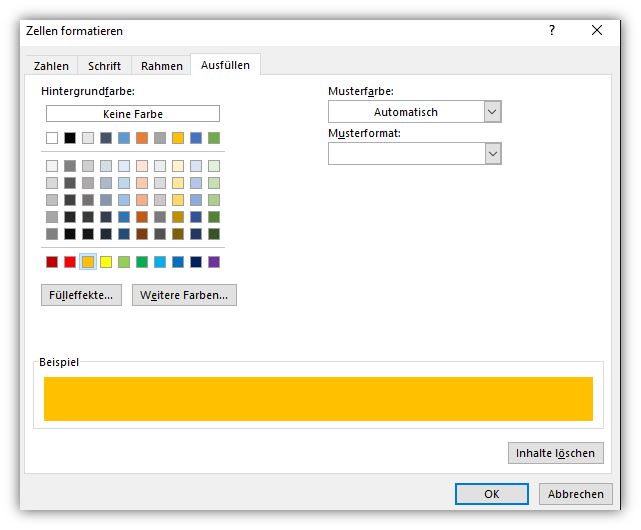Confirm with the OK button

491,494
